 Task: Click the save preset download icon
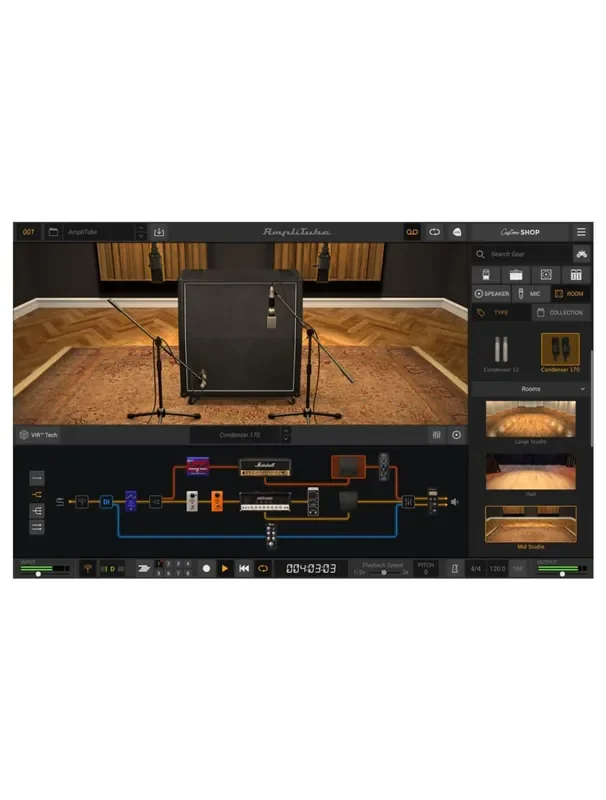click(159, 232)
